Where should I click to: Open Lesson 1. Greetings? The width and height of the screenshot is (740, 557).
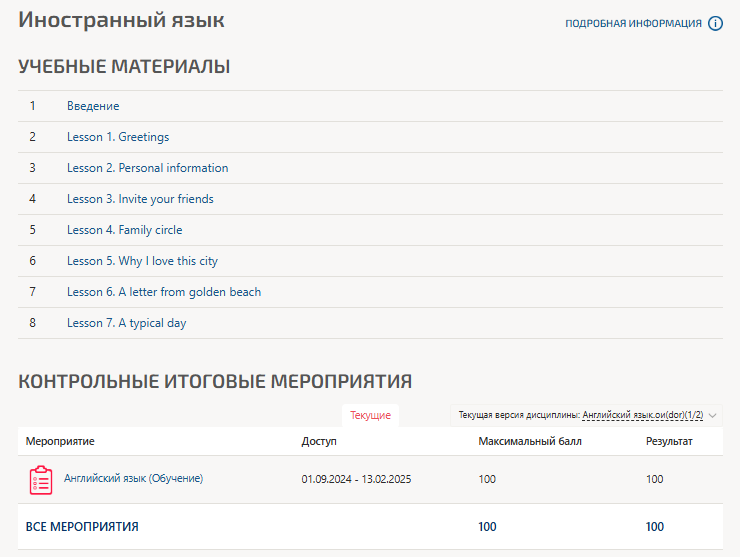[x=118, y=137]
